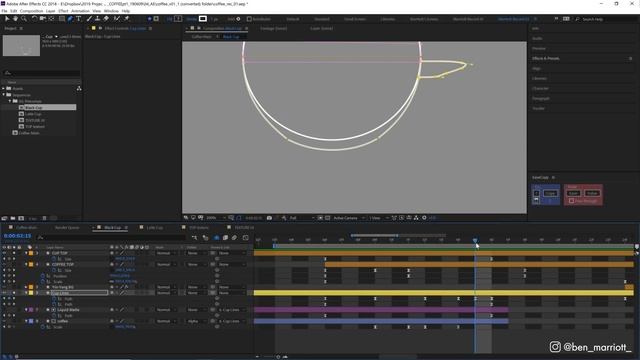640x360 pixels.
Task: Toggle visibility of COFFEE TOP layer
Action: tap(4, 264)
